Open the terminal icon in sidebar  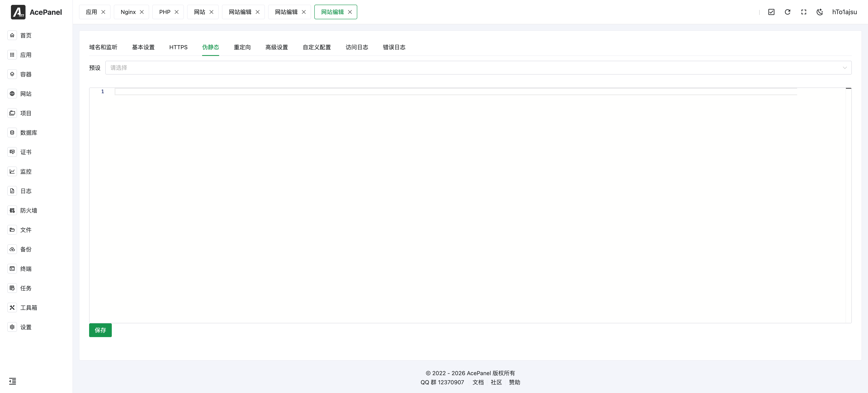click(x=12, y=269)
